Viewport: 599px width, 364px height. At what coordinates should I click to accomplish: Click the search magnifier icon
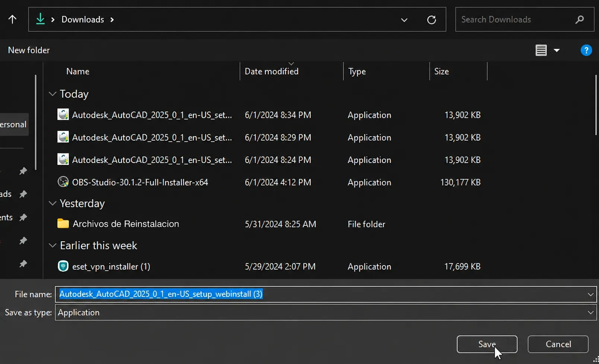[x=579, y=19]
